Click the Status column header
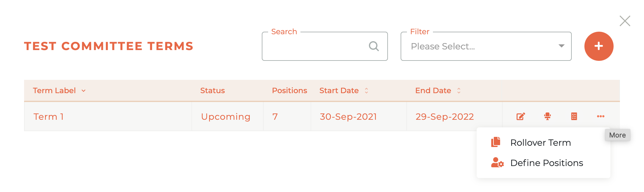The height and width of the screenshot is (192, 644). (x=212, y=91)
